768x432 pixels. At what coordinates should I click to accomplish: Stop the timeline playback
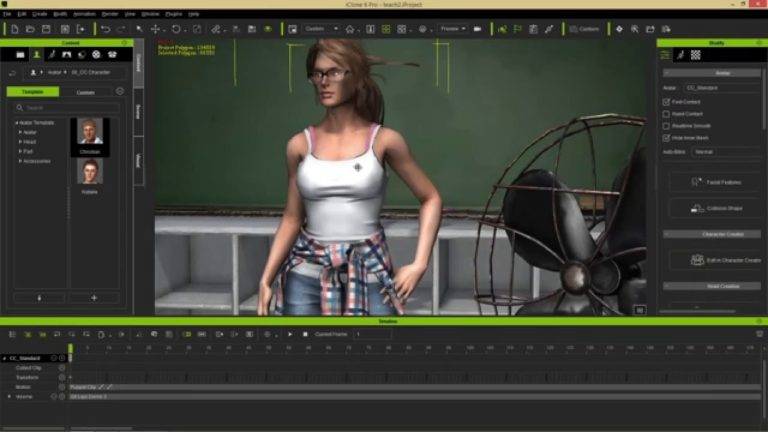(x=305, y=335)
